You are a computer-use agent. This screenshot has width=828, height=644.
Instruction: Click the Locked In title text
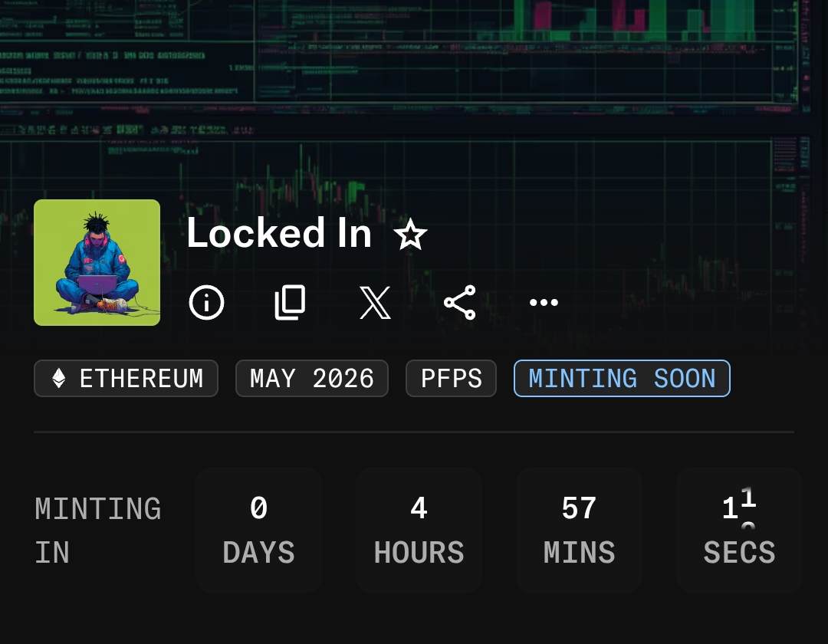[279, 233]
